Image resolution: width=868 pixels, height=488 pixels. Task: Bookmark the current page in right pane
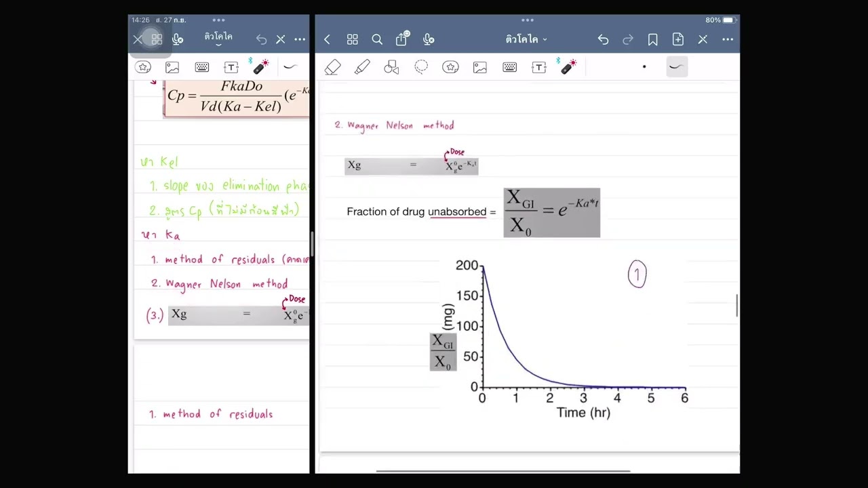653,40
